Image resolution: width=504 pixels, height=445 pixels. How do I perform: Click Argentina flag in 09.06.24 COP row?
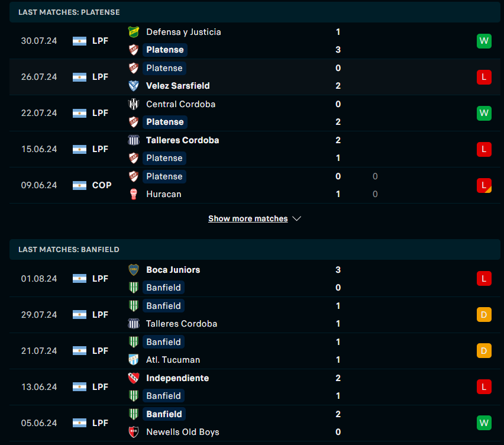click(x=79, y=186)
